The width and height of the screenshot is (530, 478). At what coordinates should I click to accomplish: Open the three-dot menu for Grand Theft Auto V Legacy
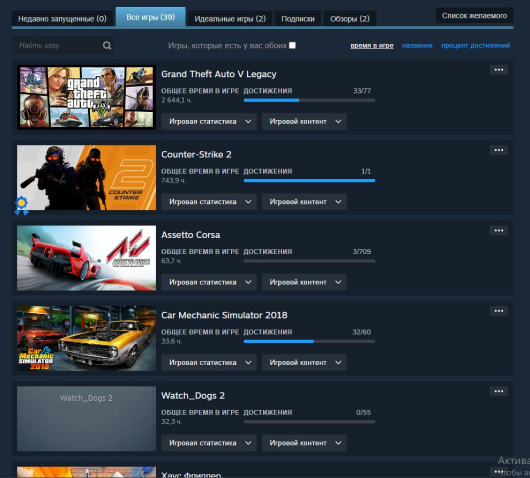click(x=499, y=70)
